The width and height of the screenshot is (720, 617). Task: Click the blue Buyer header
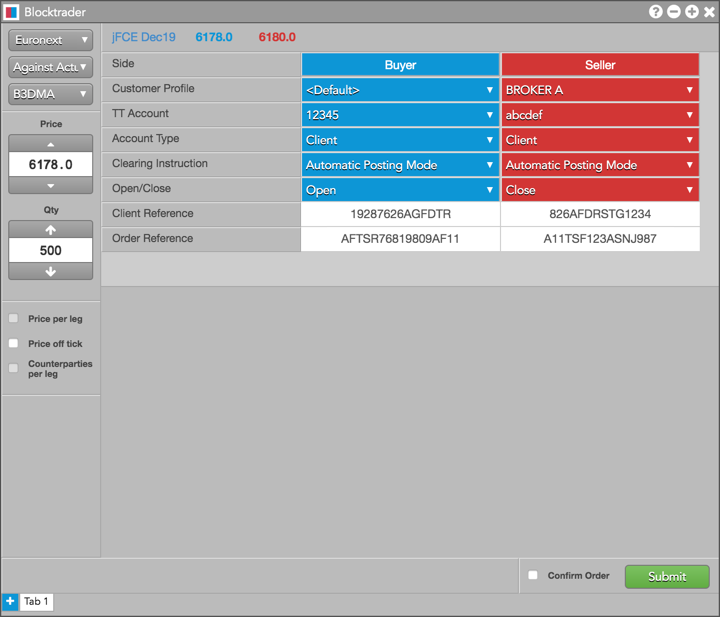point(400,65)
